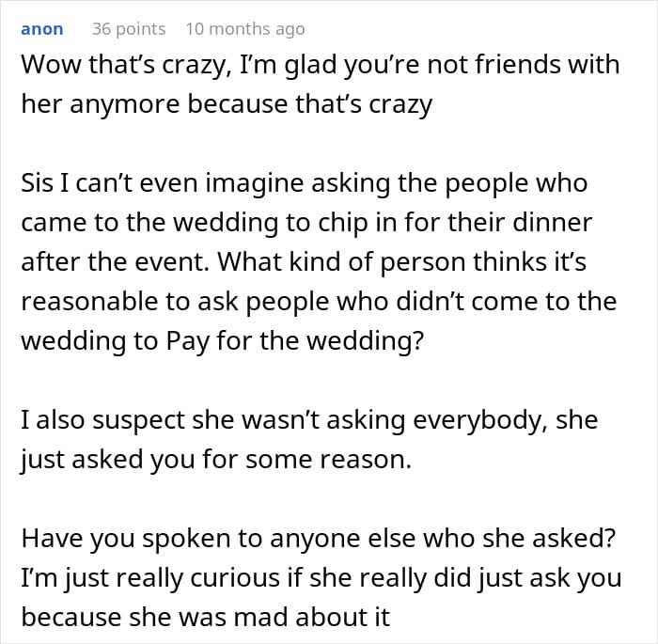Click the line 'I also suspect she wasn't asking'
The width and height of the screenshot is (658, 644).
[x=309, y=420]
